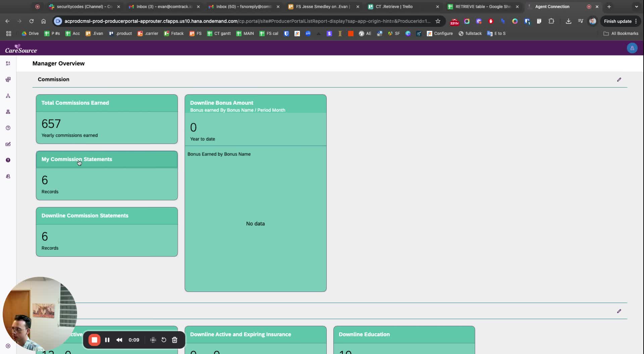Open the Drive bookmark

tap(30, 34)
